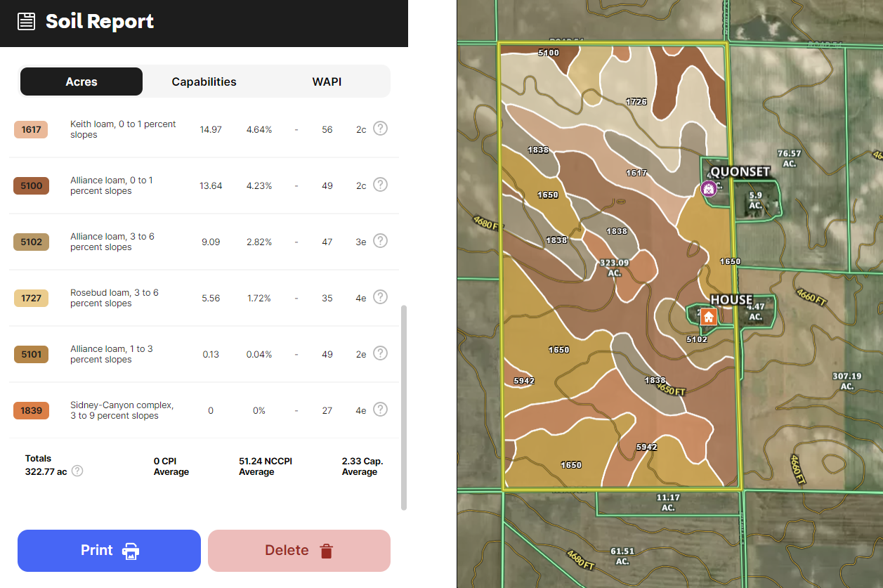
Task: Click help icon for Keith loam row
Action: [x=380, y=129]
